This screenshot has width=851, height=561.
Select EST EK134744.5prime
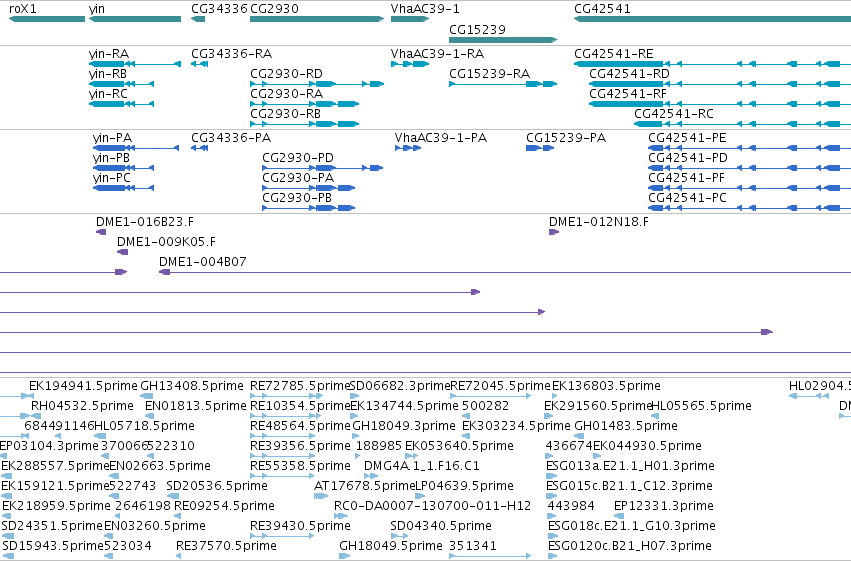(x=404, y=406)
